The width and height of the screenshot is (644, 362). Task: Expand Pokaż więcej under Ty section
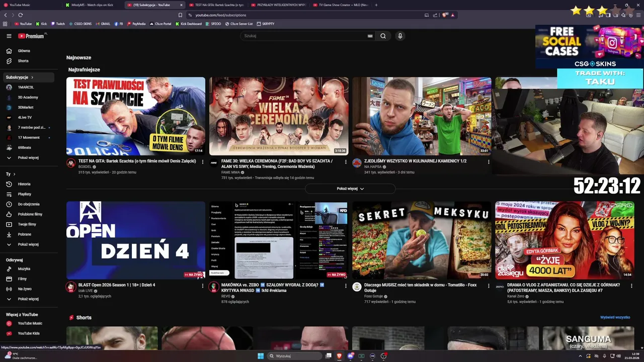click(29, 244)
